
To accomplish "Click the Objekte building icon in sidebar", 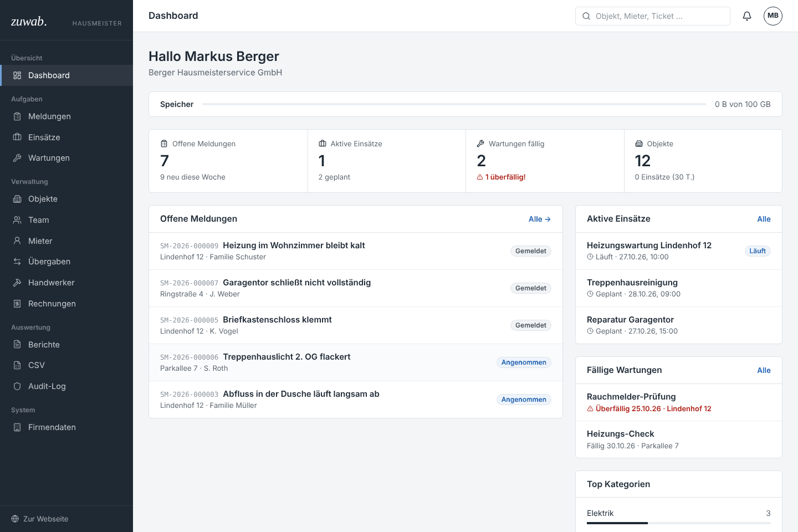I will pos(17,199).
